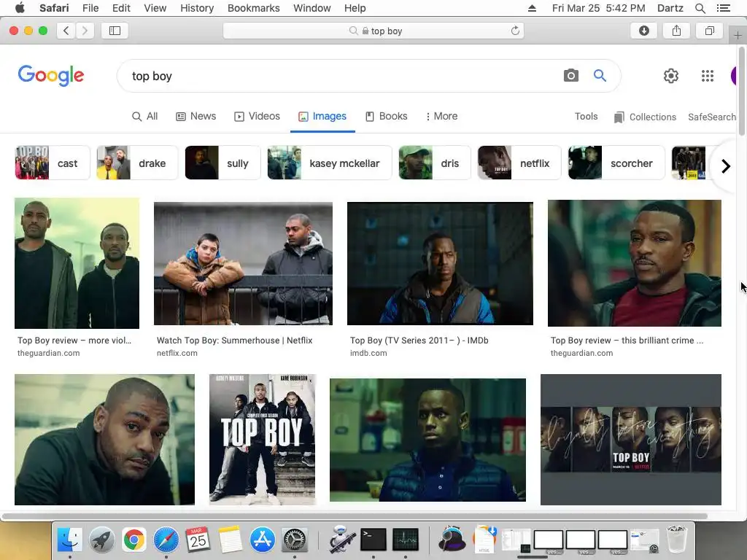Open 'Watch Top Boy: Summerhouse | Netflix' result

234,341
